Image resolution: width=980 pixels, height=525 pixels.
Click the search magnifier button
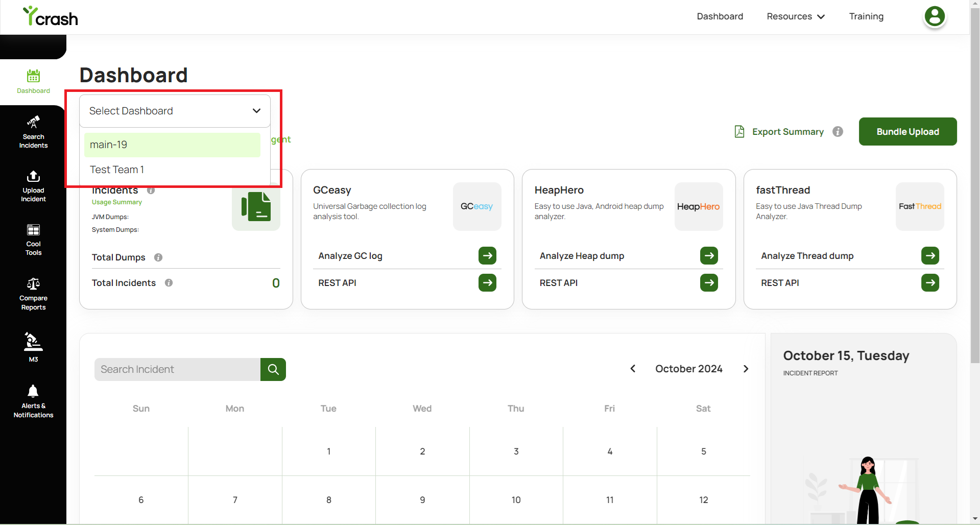273,369
